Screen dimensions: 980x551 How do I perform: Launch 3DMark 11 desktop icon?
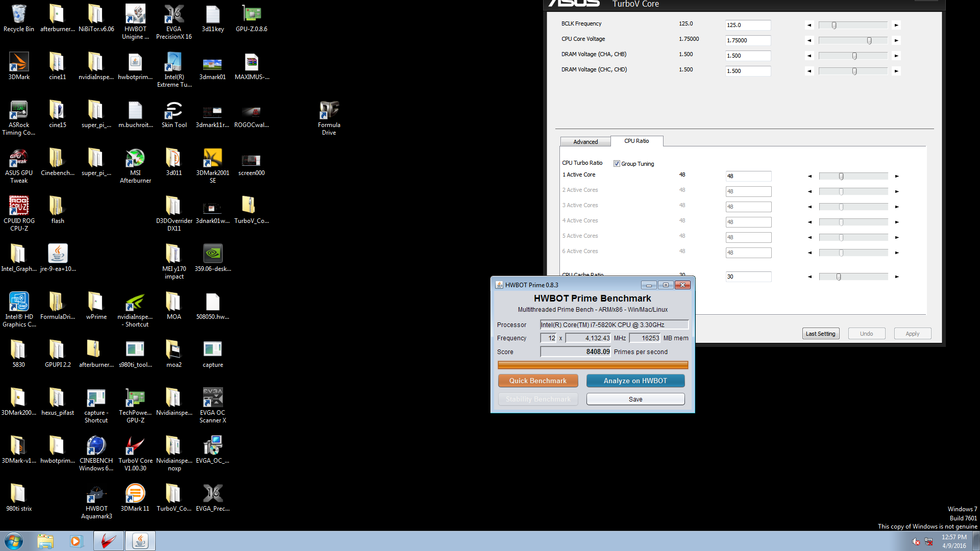point(135,498)
